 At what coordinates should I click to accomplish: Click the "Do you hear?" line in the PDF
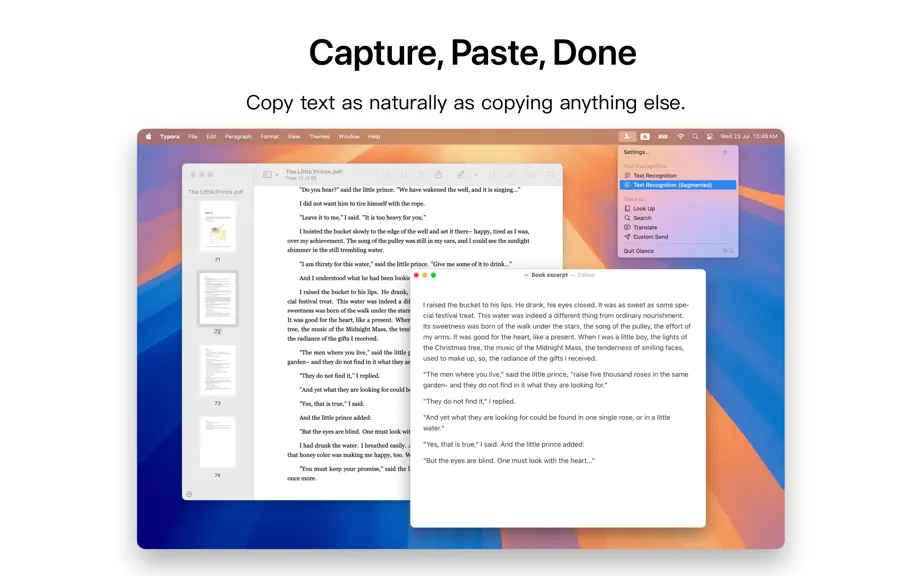tap(410, 190)
